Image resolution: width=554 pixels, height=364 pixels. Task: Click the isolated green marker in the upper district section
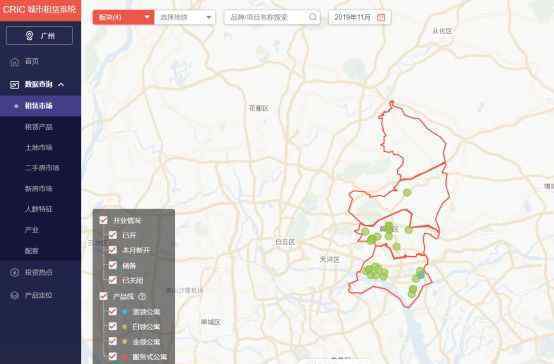[x=407, y=193]
